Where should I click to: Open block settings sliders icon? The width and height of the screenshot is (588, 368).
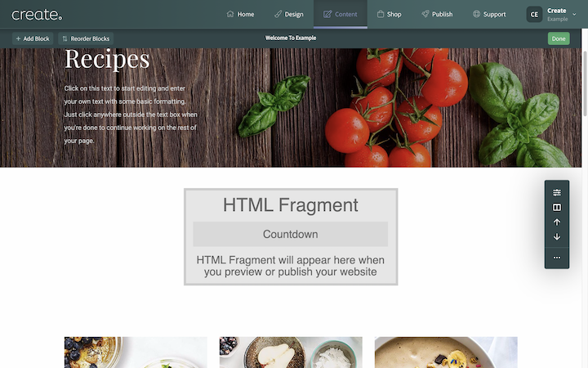click(x=557, y=193)
